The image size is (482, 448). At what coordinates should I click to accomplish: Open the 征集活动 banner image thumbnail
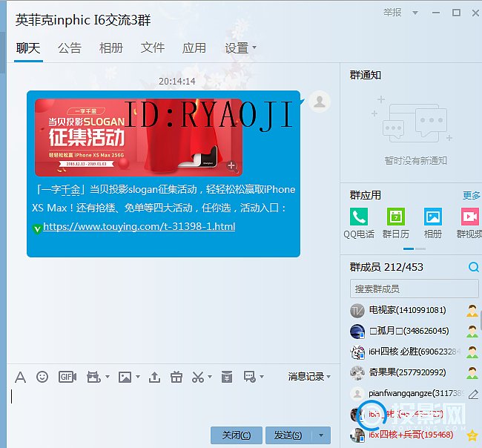[x=139, y=137]
